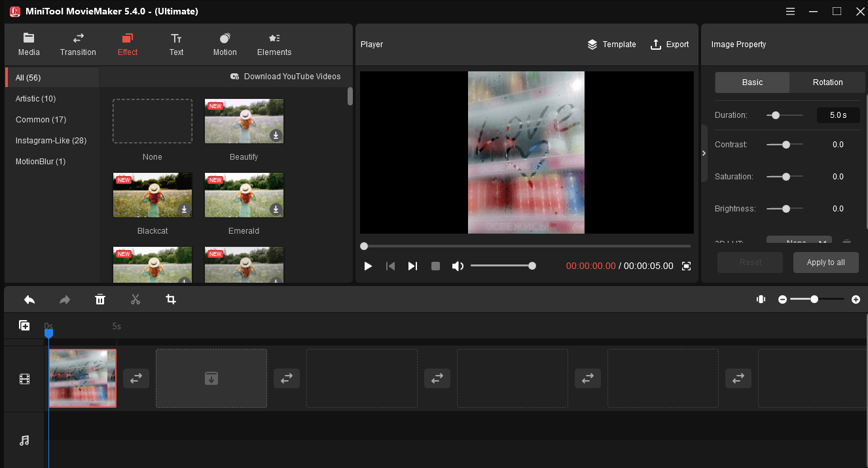
Task: Download the Beautify effect via its arrow icon
Action: pos(276,135)
